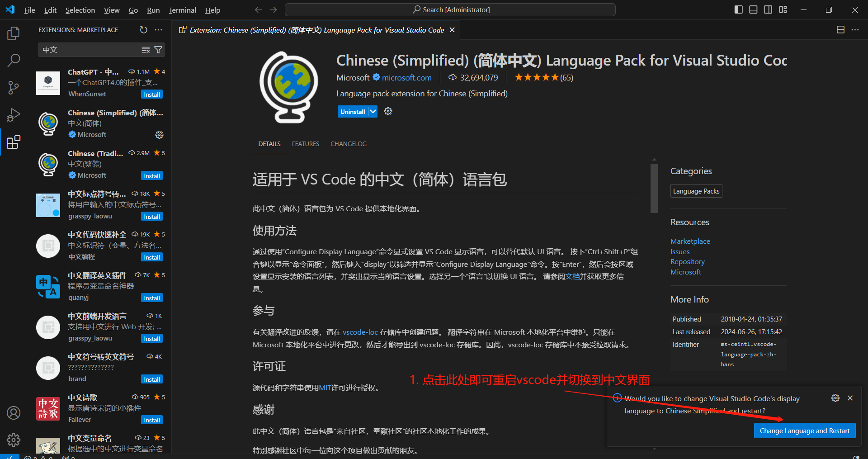The image size is (868, 459).
Task: Install the 中文前端开发语言 extension
Action: coord(152,339)
